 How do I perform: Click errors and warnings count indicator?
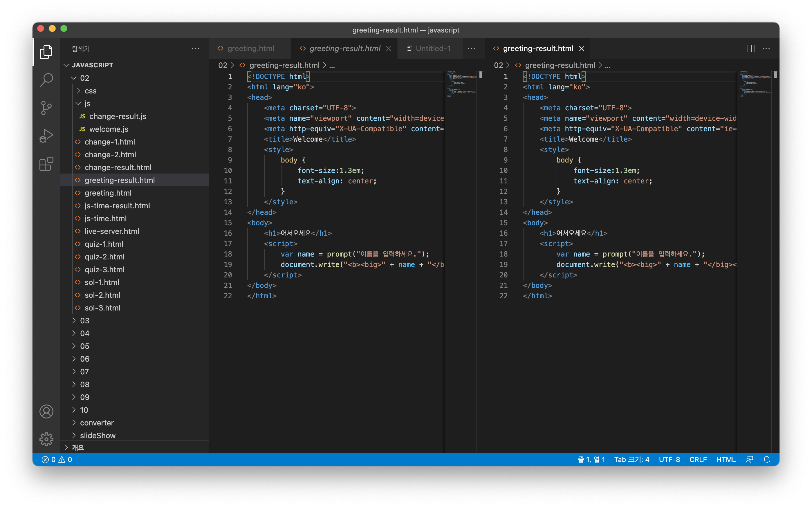tap(57, 459)
